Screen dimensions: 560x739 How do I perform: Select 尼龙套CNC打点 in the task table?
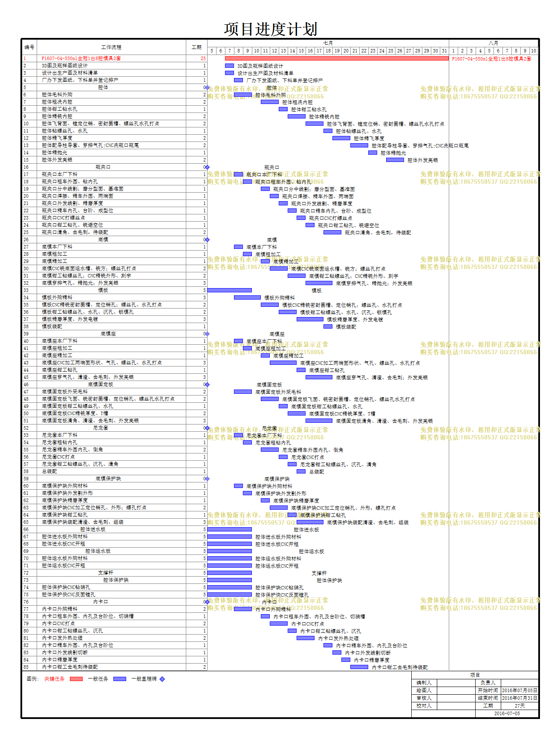pos(58,457)
